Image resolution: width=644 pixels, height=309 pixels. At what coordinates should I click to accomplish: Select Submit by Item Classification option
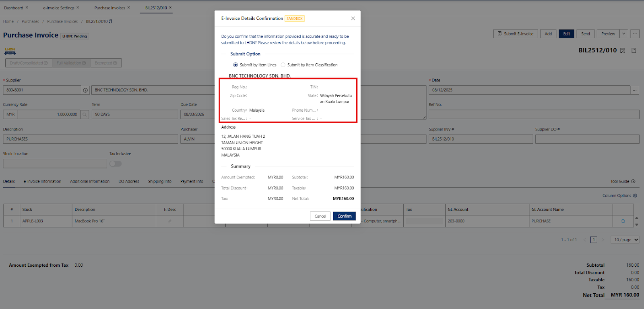[283, 65]
